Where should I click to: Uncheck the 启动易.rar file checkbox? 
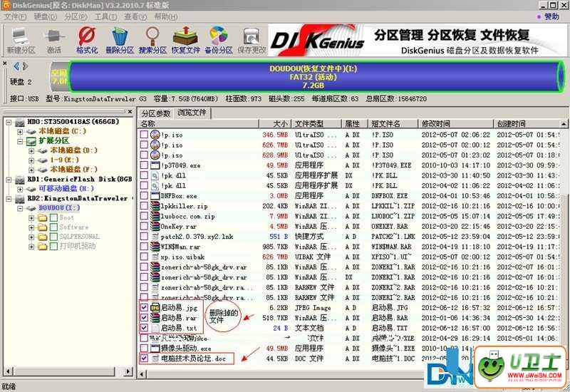click(x=144, y=318)
